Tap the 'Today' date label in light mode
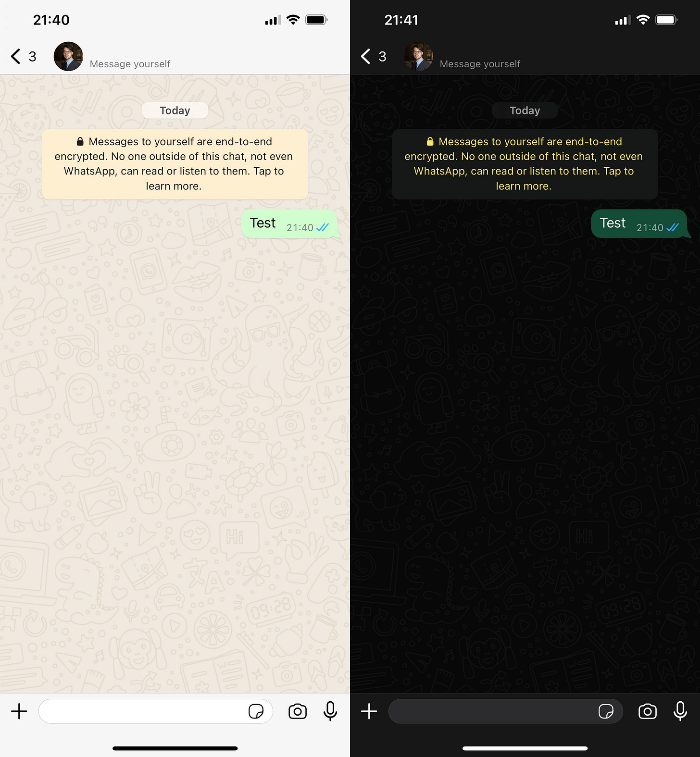700x757 pixels. pyautogui.click(x=175, y=111)
